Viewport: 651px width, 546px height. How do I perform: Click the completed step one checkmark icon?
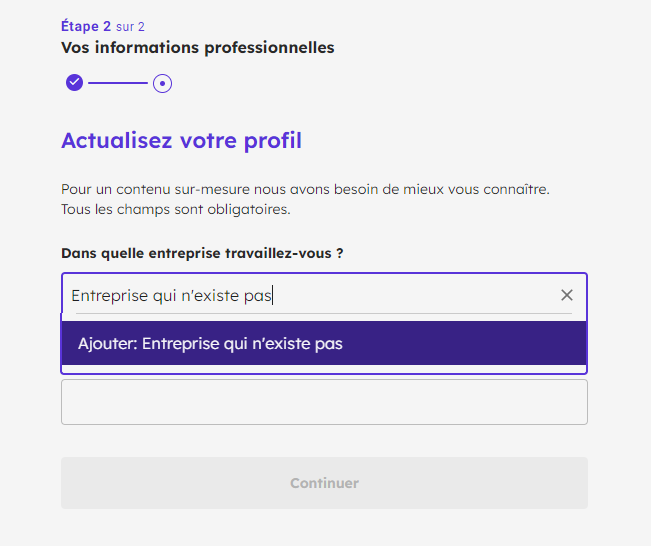[x=74, y=82]
